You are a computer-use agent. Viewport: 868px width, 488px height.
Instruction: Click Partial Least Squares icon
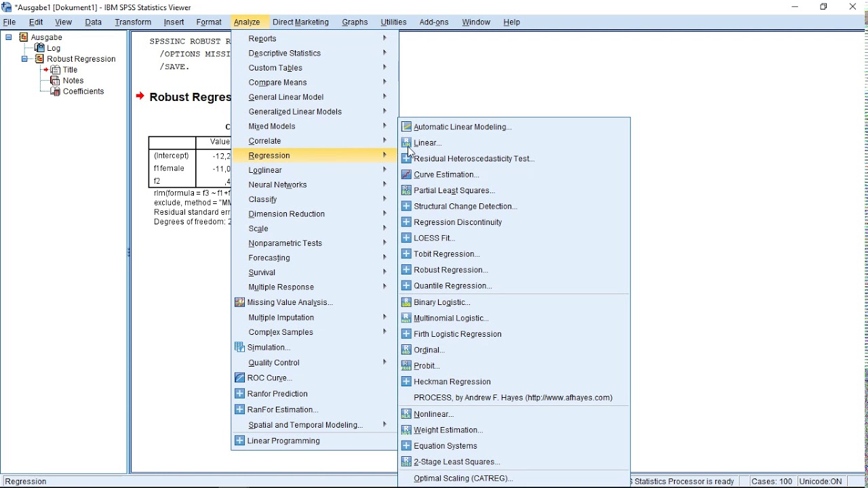tap(407, 190)
